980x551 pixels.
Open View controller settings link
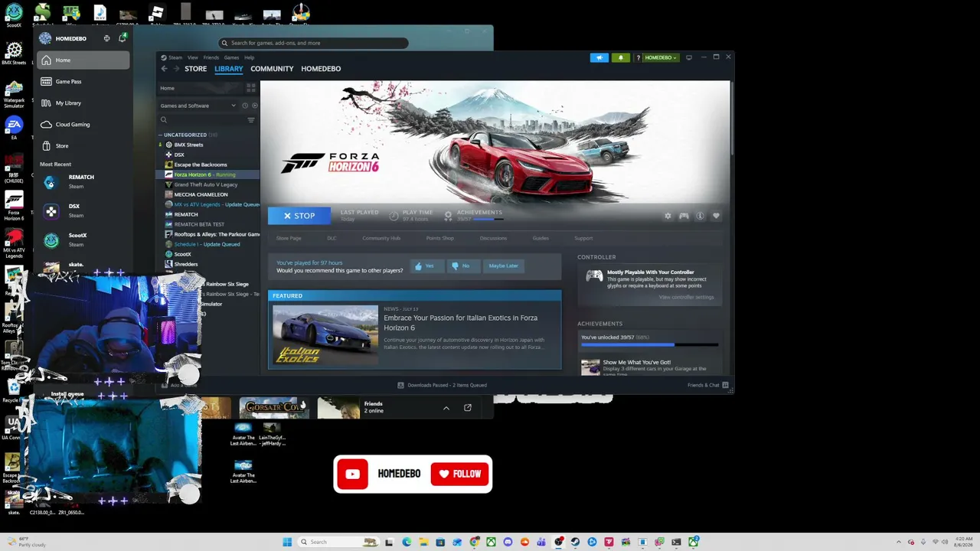click(686, 297)
